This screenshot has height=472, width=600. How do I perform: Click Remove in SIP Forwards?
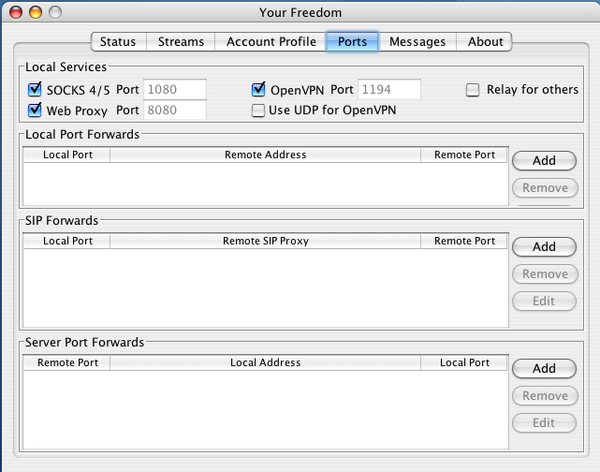click(x=545, y=274)
